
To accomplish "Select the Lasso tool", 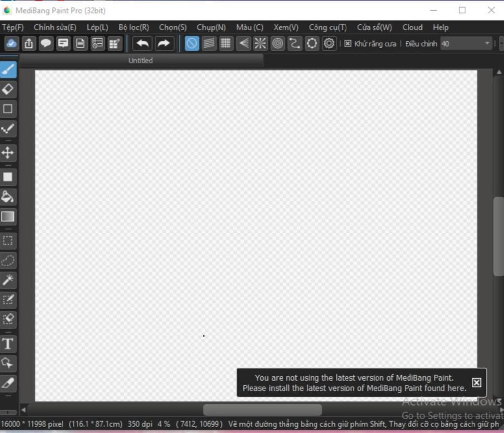I will [8, 260].
